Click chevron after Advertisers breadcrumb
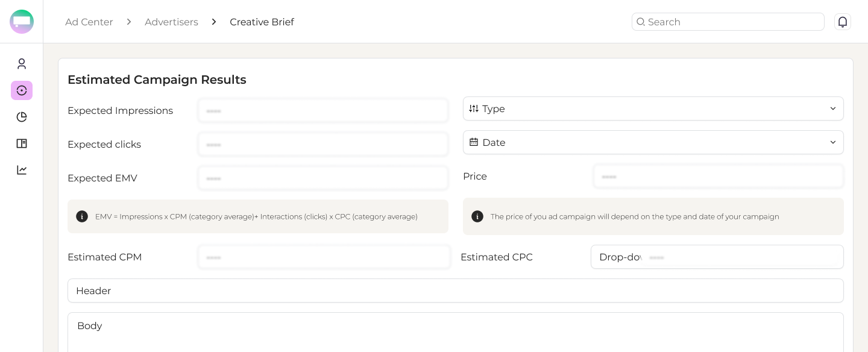This screenshot has width=868, height=352. point(214,22)
